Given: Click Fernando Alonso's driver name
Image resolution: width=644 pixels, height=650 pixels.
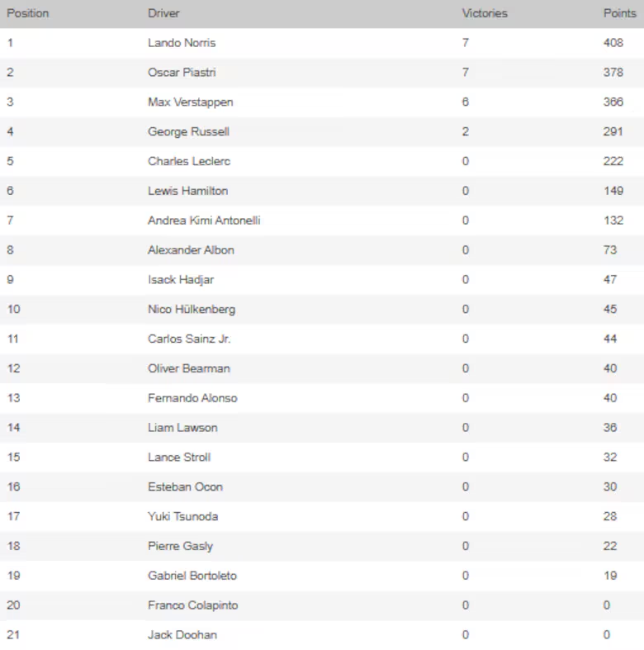Looking at the screenshot, I should coord(192,398).
